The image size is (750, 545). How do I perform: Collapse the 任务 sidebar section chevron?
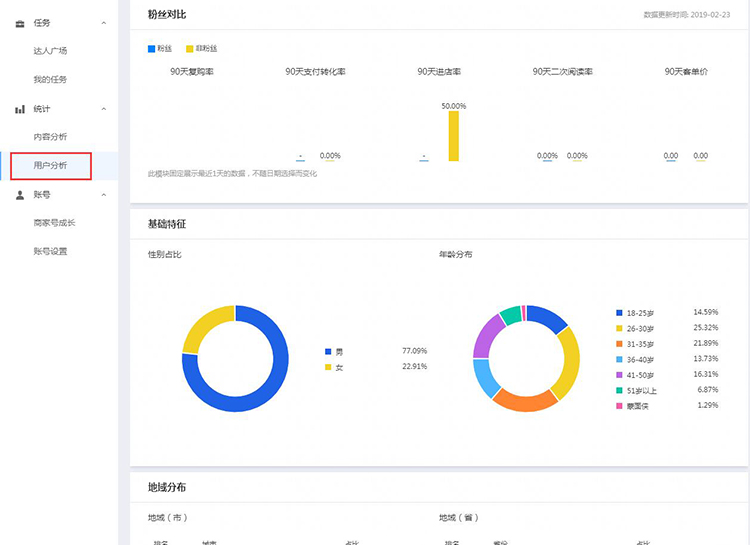[103, 23]
